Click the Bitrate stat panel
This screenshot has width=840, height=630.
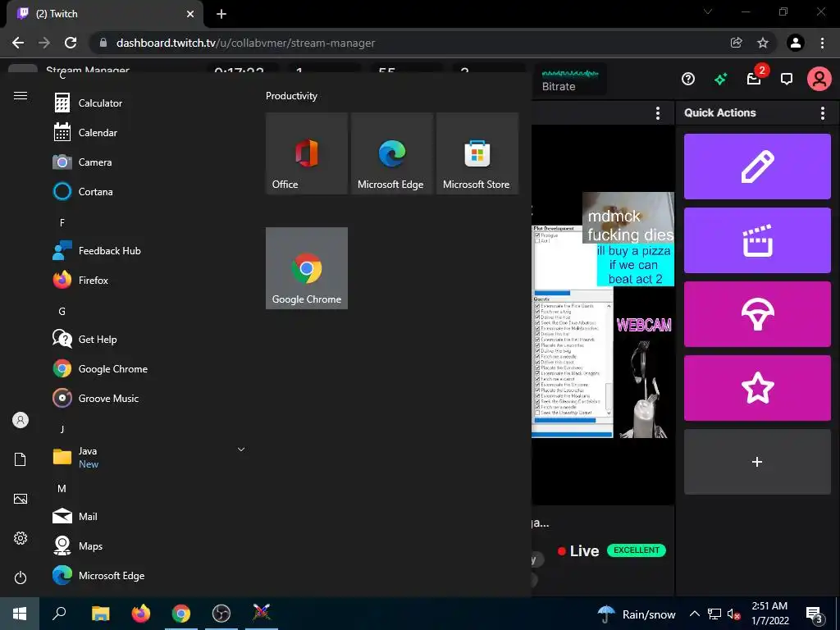(x=570, y=80)
